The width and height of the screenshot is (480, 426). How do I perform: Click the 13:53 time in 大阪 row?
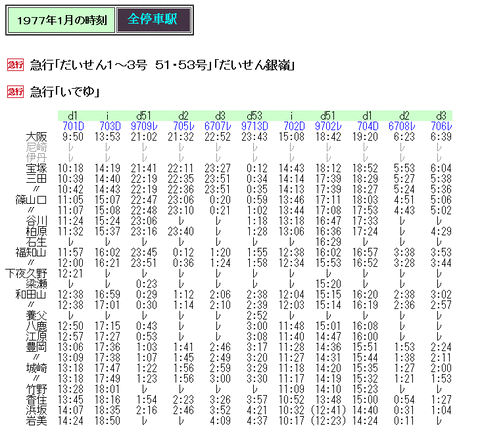(107, 137)
